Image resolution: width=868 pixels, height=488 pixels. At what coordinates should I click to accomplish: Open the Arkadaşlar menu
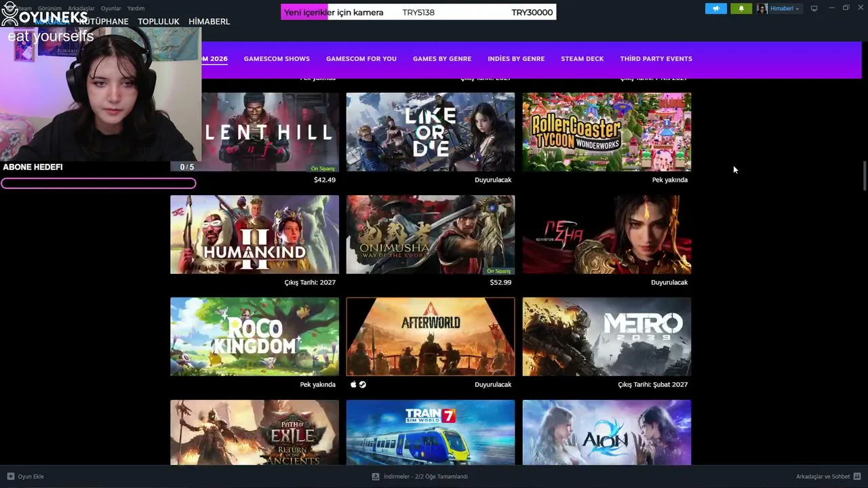click(x=81, y=8)
